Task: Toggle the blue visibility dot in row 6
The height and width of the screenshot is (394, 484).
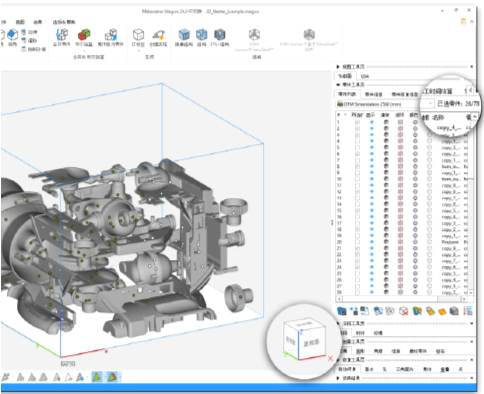Action: pyautogui.click(x=372, y=154)
